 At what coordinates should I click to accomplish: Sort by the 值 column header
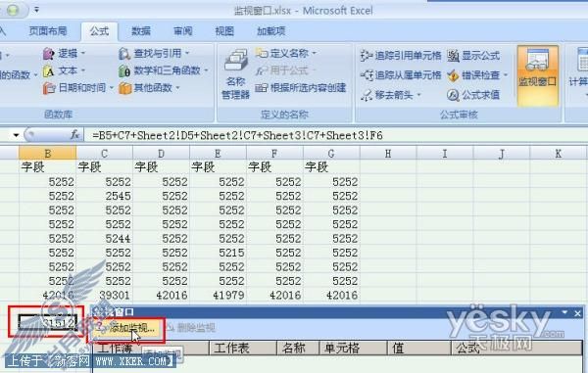(418, 349)
